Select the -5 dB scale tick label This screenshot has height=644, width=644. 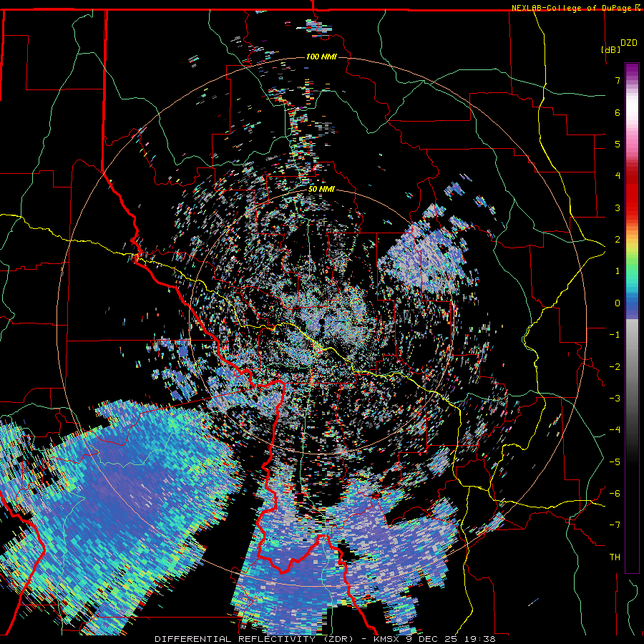[x=615, y=462]
